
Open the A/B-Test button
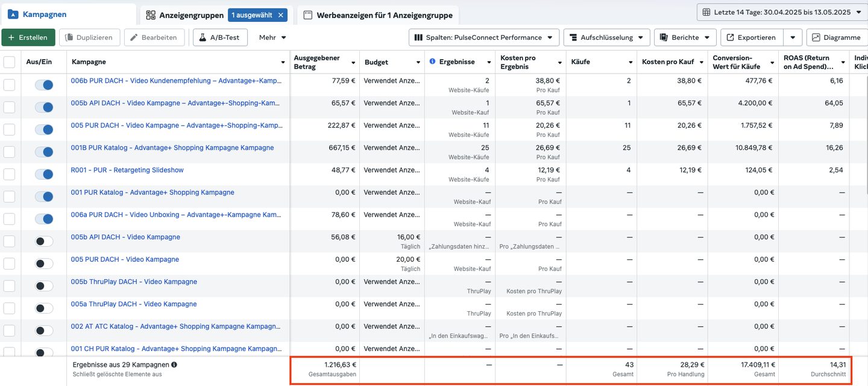point(220,37)
